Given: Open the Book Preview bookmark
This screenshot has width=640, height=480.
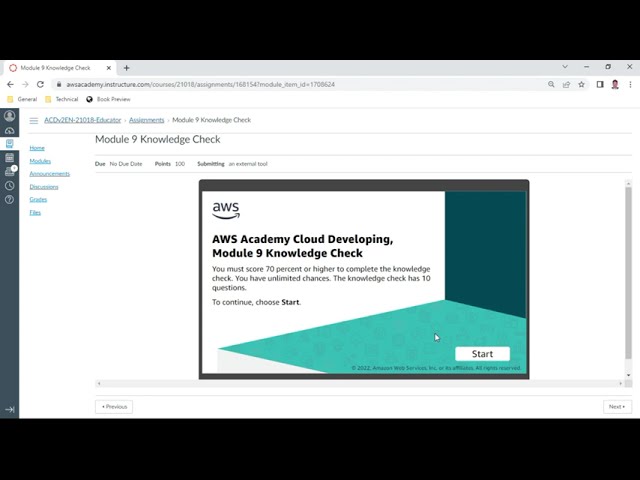Looking at the screenshot, I should (x=108, y=99).
